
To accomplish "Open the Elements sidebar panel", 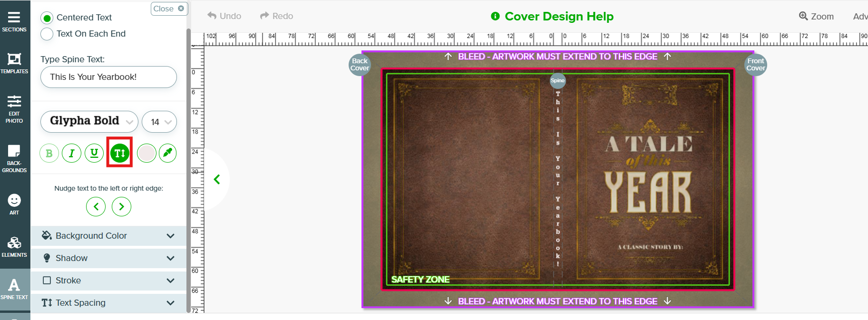I will click(x=14, y=247).
